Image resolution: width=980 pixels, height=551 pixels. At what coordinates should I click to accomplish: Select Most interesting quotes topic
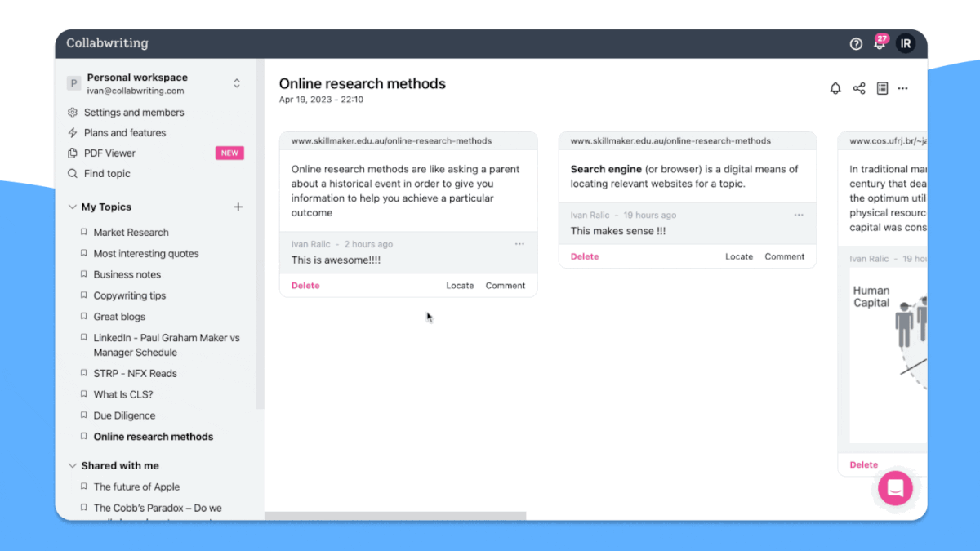[x=146, y=254]
